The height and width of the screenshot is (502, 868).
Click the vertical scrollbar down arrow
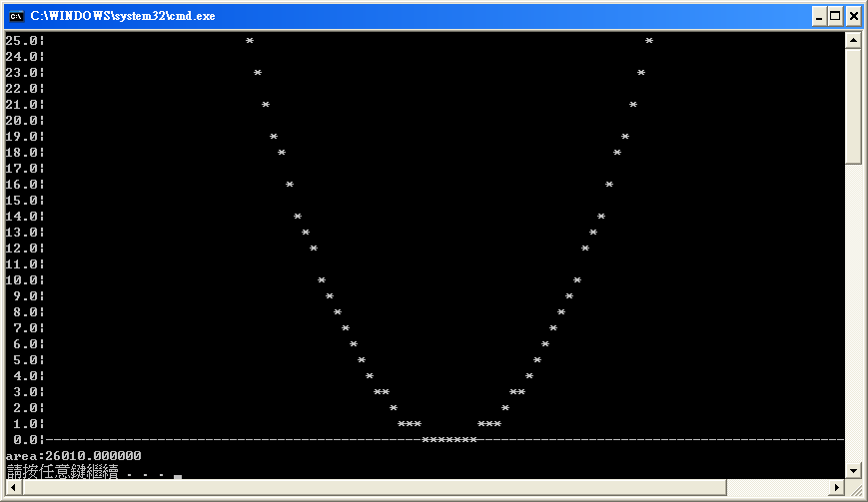click(x=853, y=470)
